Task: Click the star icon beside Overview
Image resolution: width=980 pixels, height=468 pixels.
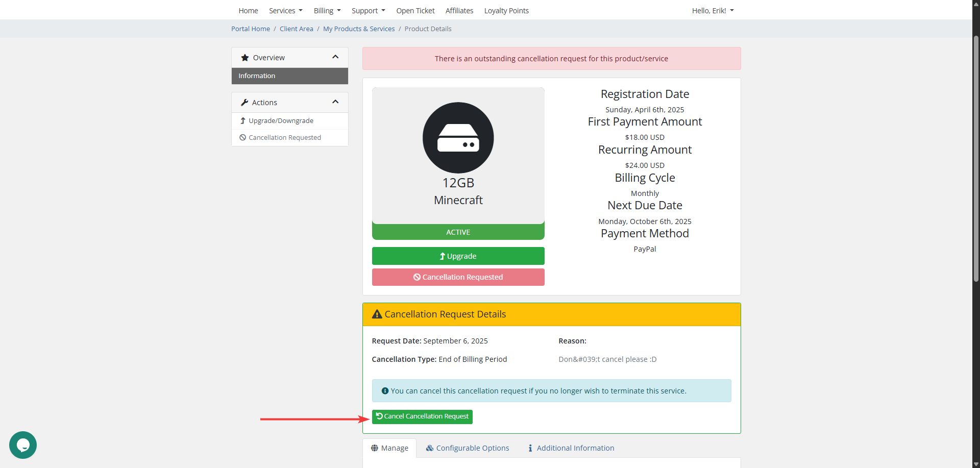Action: coord(245,58)
